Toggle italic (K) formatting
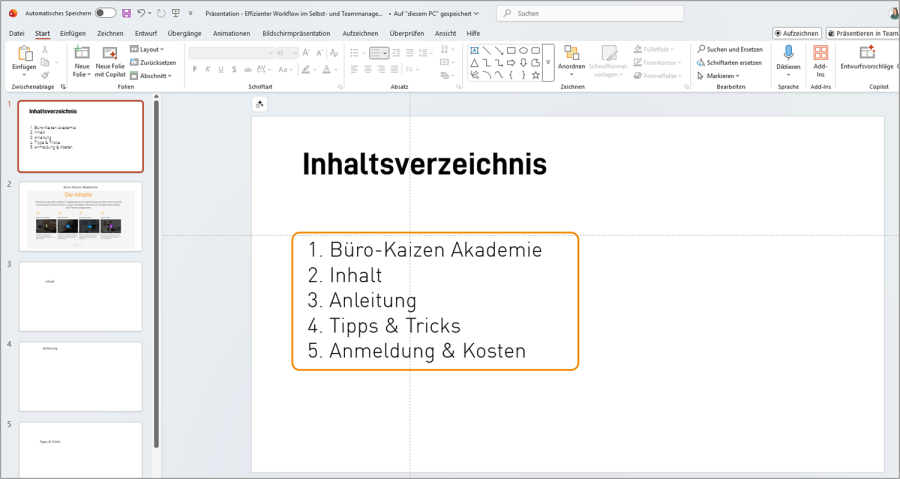The width and height of the screenshot is (900, 479). tap(208, 69)
